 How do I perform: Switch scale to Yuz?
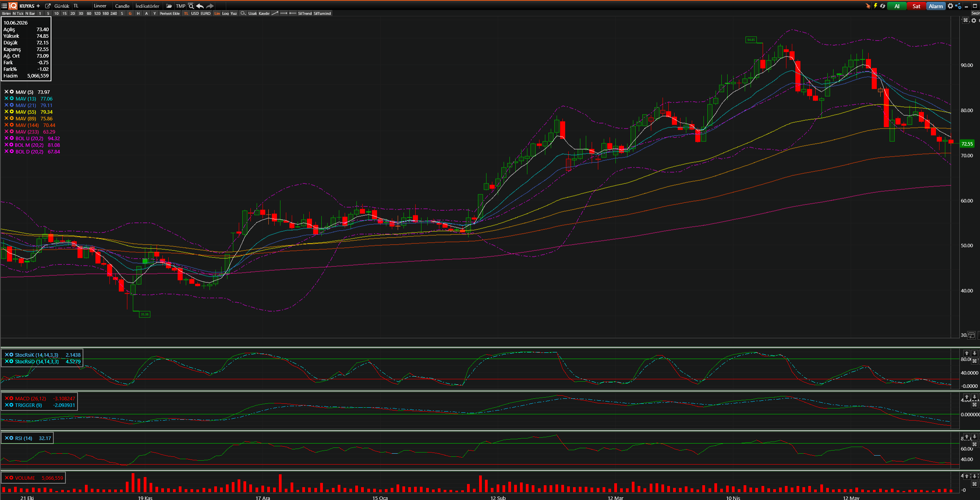pos(234,13)
